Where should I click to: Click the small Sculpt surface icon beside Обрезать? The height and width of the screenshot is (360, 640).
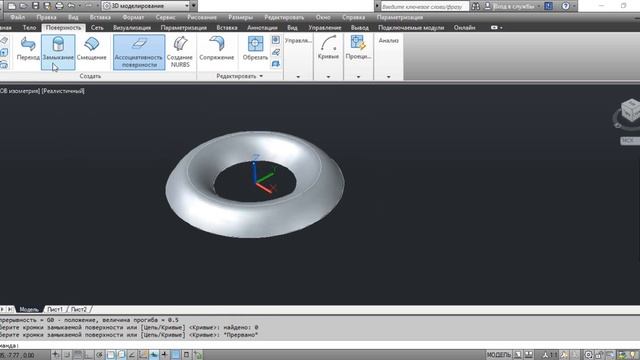pyautogui.click(x=276, y=64)
